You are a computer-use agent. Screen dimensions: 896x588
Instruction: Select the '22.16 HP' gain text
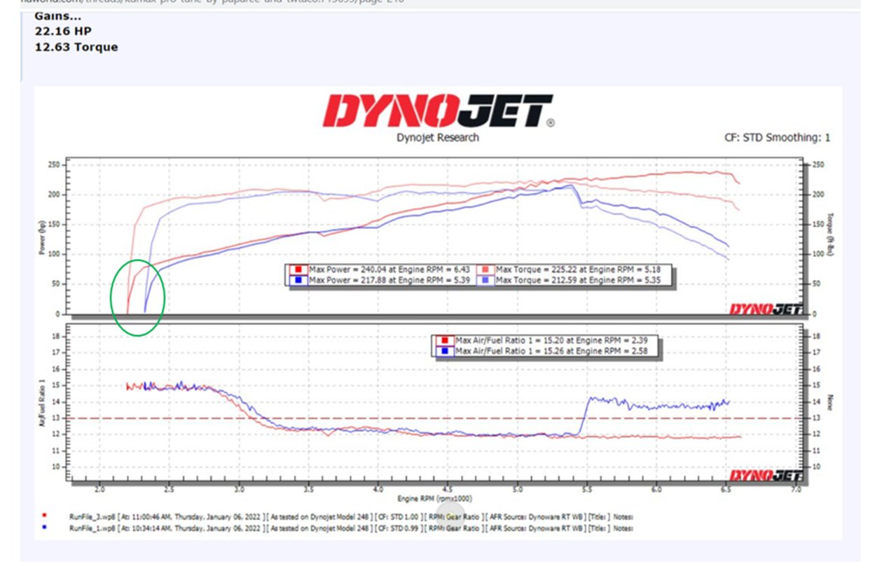tap(63, 31)
